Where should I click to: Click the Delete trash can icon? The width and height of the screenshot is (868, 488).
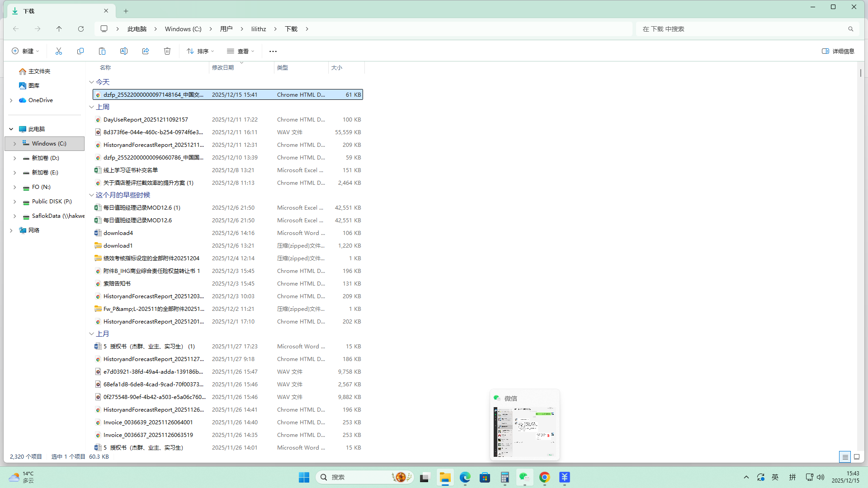(x=167, y=51)
